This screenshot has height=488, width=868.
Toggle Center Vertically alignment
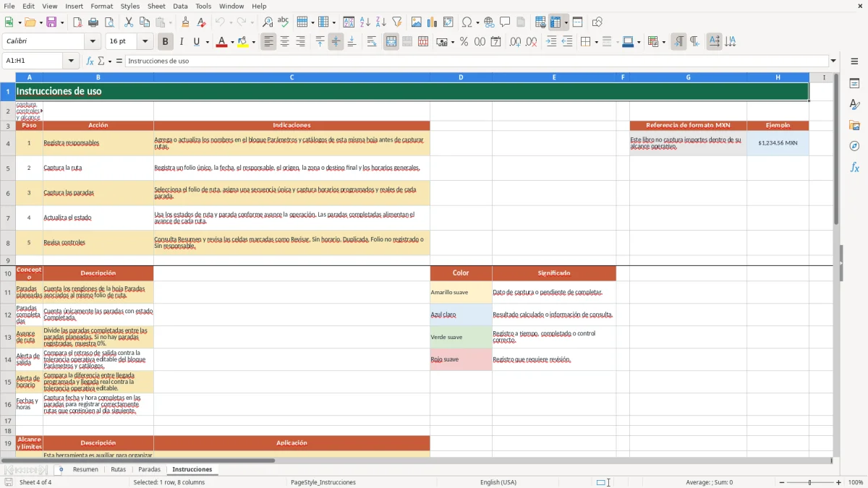[x=336, y=42]
